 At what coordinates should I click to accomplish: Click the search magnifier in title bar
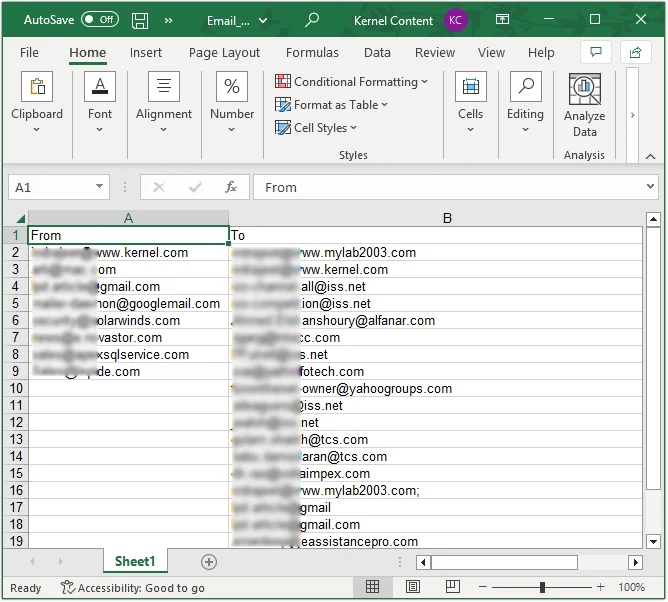pos(312,20)
